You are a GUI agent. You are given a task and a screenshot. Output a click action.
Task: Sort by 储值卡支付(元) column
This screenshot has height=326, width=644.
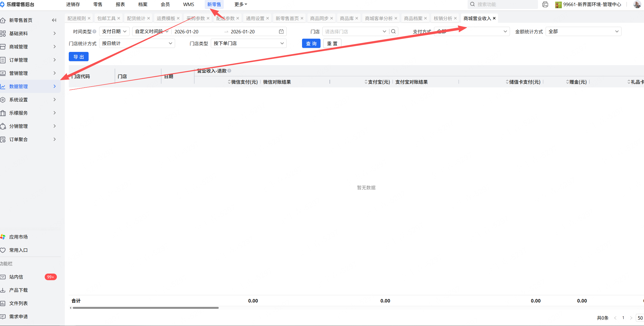pos(507,82)
